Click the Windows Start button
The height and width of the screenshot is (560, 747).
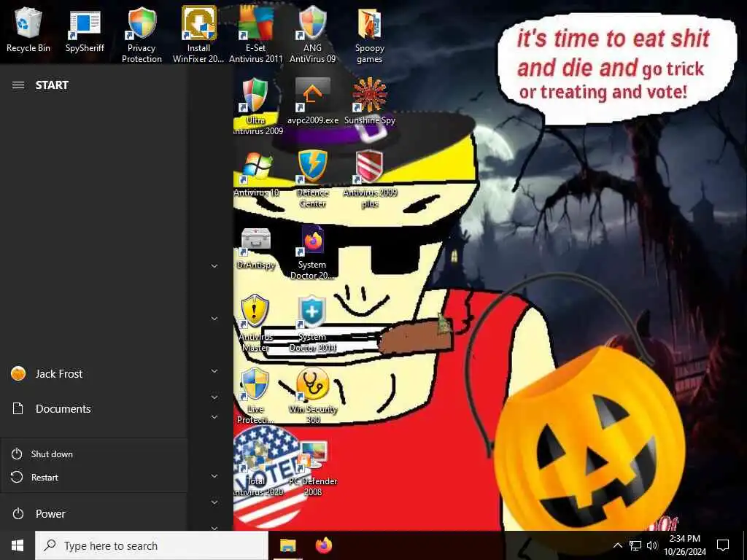tap(18, 545)
